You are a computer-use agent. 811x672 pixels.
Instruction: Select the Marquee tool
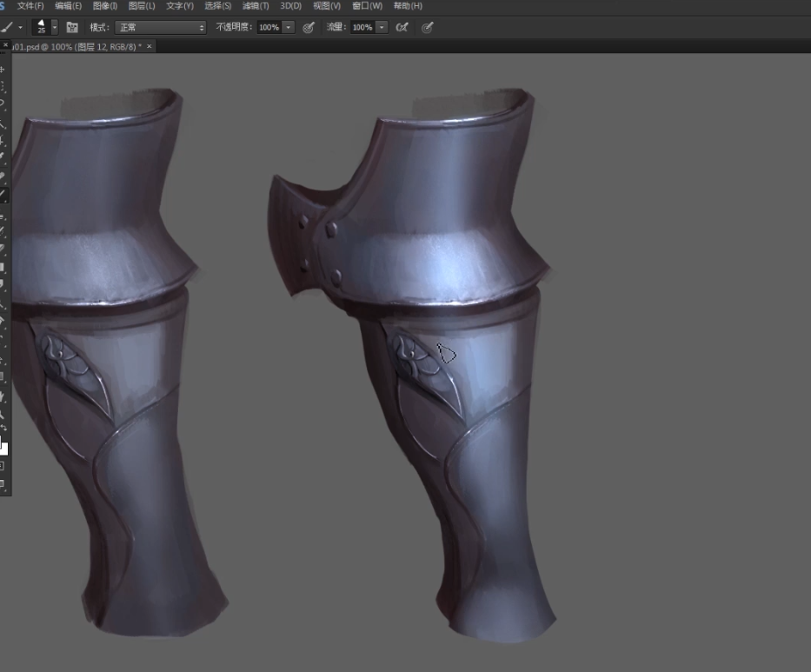point(3,86)
